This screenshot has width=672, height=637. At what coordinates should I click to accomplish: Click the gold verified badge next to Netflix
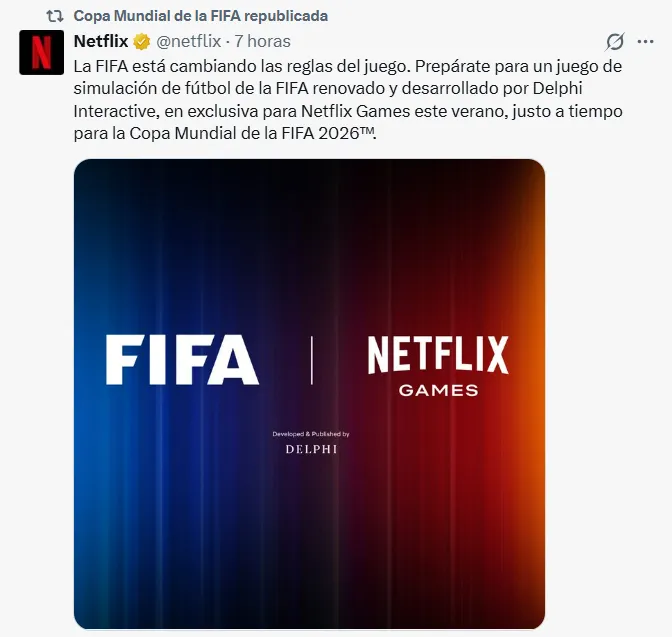141,42
